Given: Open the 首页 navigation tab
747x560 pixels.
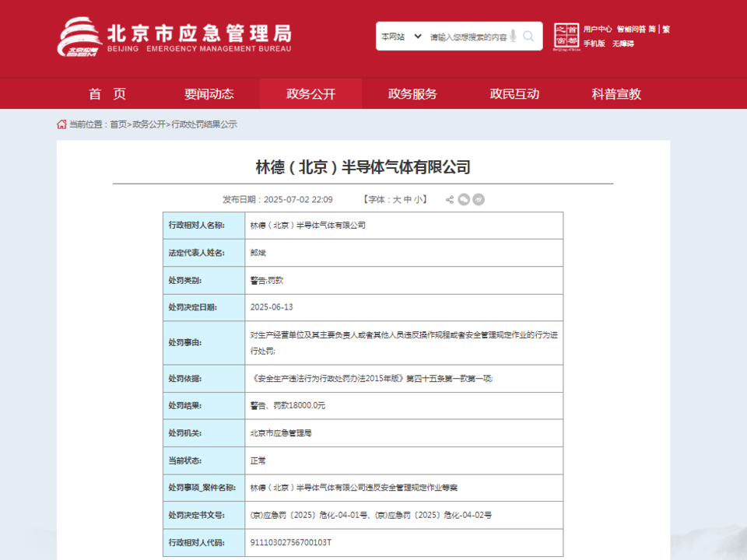Looking at the screenshot, I should pos(107,94).
